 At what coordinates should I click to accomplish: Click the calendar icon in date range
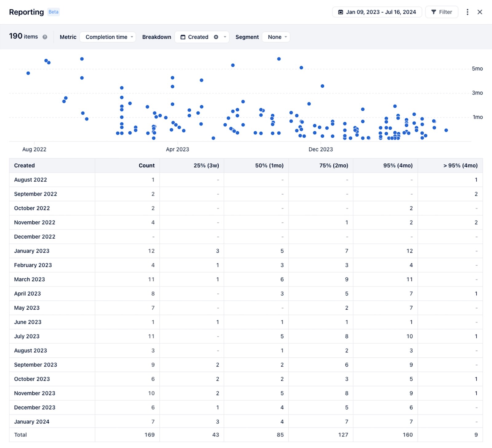(x=340, y=12)
